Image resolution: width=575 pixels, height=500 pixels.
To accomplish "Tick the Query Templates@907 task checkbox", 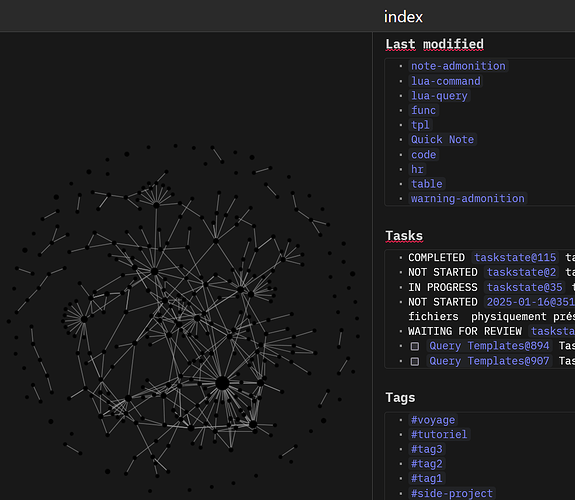I will tap(415, 361).
